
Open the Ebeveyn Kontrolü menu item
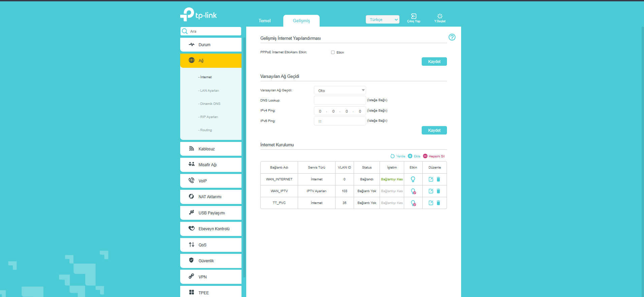(x=211, y=229)
